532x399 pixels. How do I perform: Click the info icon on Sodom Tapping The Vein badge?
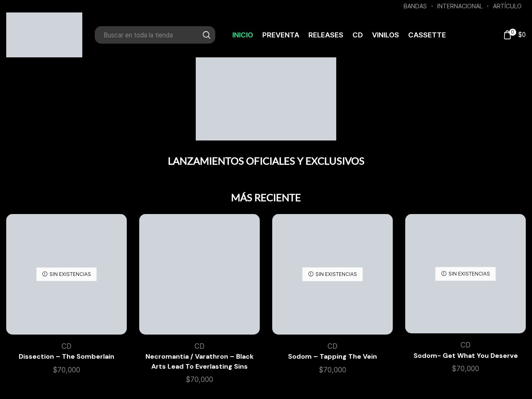pos(310,274)
